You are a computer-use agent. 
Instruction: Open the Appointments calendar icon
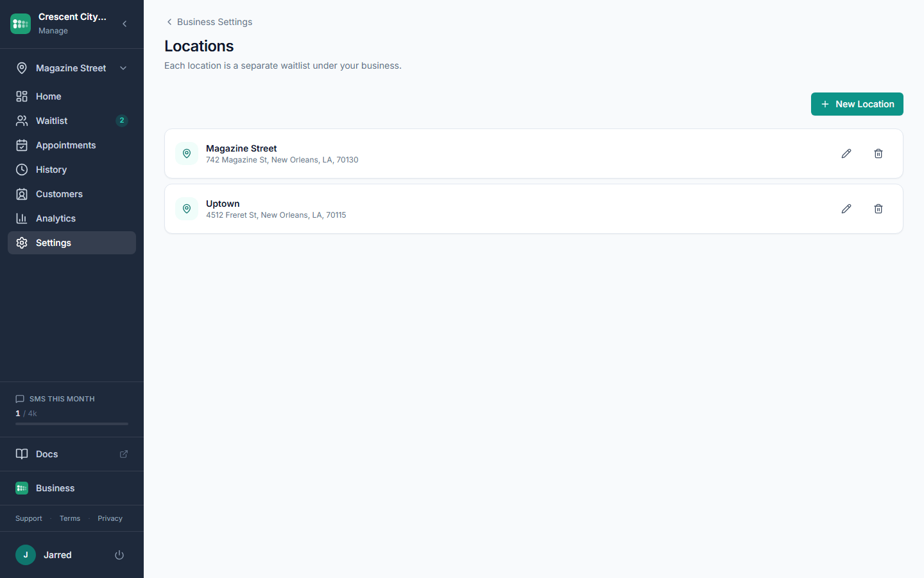[x=22, y=145]
